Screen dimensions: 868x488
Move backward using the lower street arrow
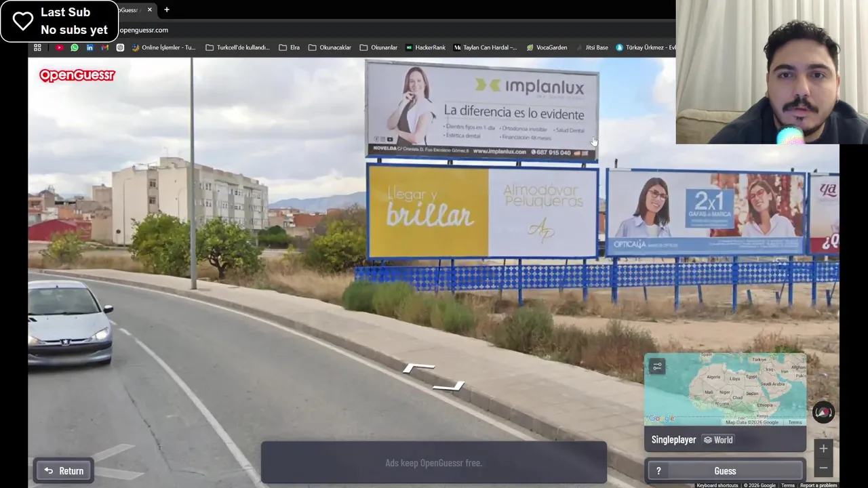point(449,387)
